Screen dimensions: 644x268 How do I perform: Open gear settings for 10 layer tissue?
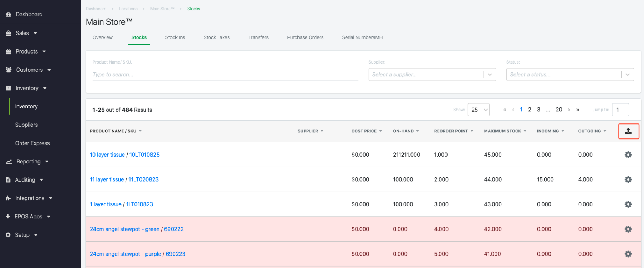click(628, 155)
